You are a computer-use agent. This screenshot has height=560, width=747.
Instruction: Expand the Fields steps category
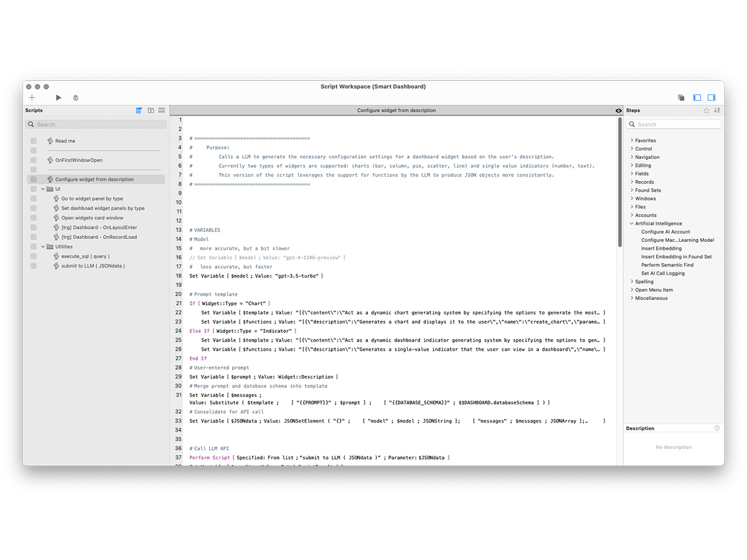click(632, 174)
